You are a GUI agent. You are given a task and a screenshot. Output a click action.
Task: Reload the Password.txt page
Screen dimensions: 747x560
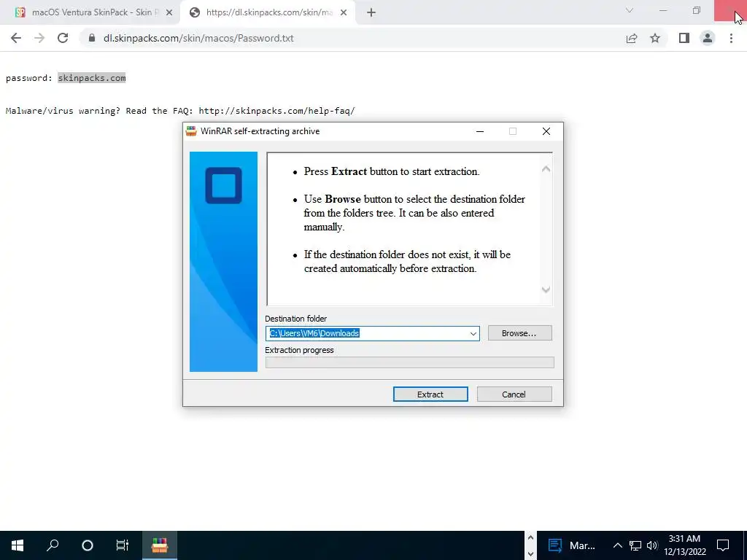pos(63,38)
